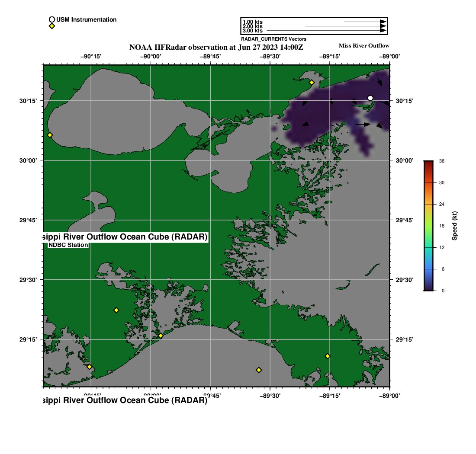Click yellow diamond on delta near -89°15' bottom
The image size is (476, 454).
328,356
